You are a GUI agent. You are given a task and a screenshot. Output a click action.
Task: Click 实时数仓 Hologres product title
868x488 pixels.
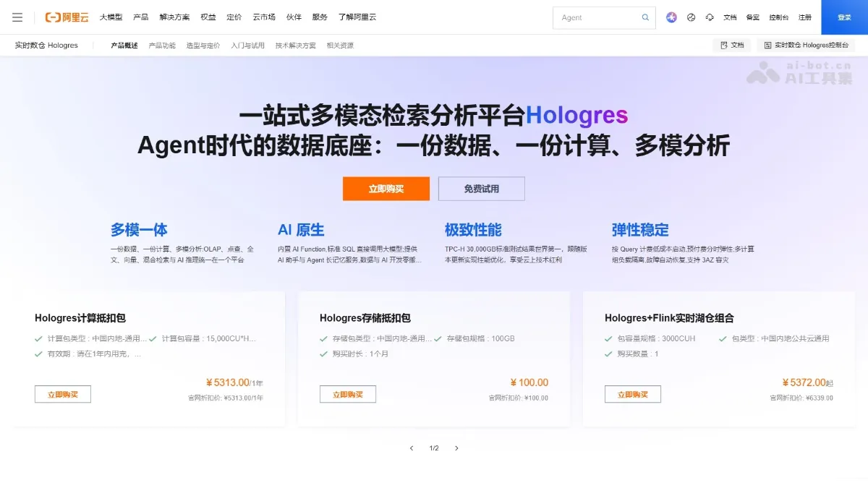[46, 46]
